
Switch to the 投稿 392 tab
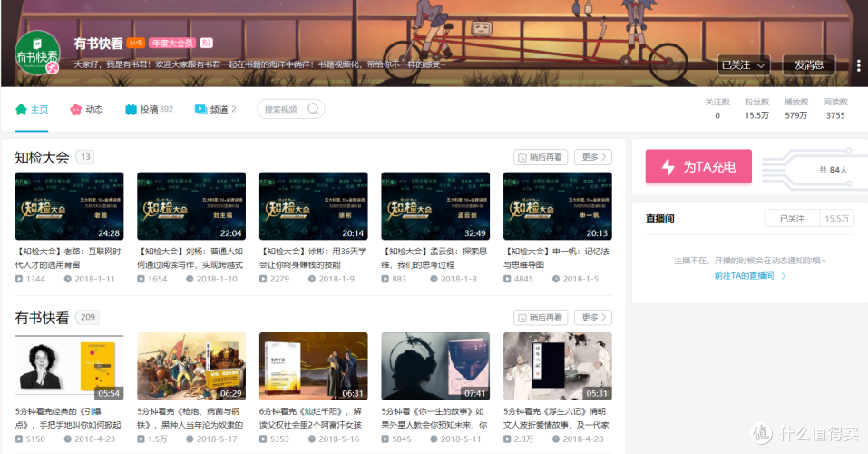click(x=149, y=109)
